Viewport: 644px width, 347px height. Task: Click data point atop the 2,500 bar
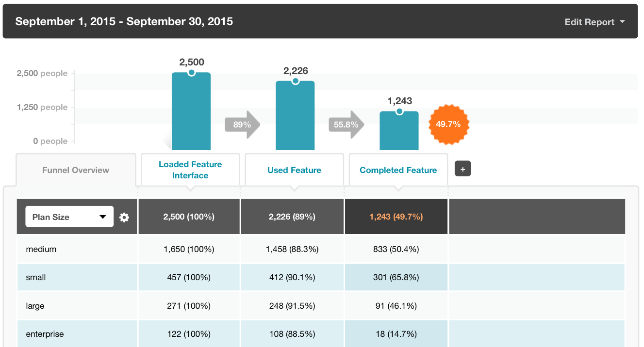click(191, 73)
